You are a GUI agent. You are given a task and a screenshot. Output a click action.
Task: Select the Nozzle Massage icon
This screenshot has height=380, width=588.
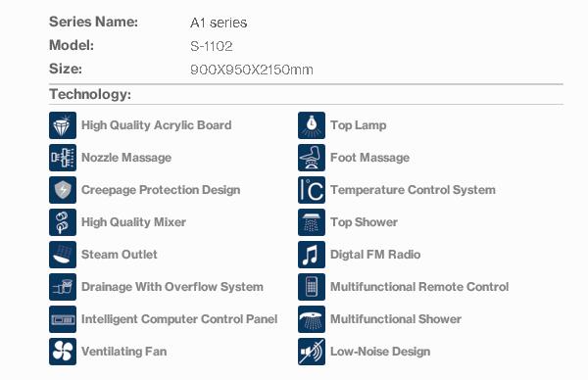point(63,158)
